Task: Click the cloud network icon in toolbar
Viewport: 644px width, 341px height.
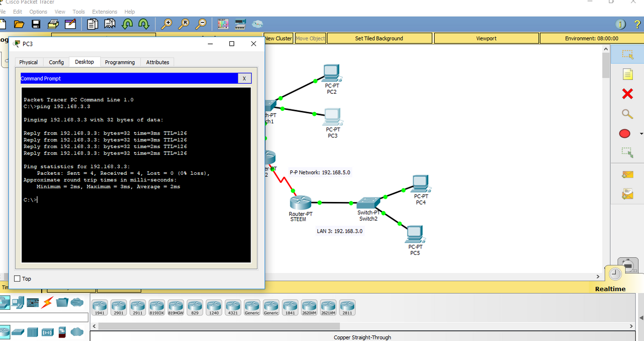Action: coord(257,24)
